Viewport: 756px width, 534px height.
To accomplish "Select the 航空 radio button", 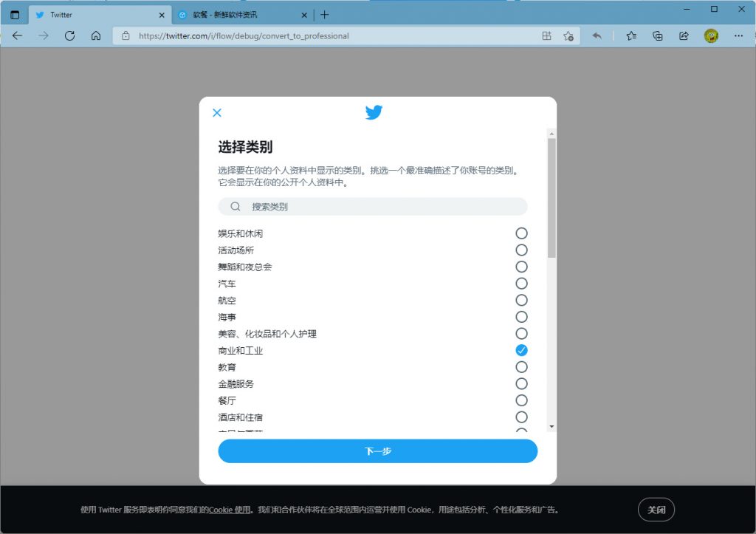I will coord(521,300).
